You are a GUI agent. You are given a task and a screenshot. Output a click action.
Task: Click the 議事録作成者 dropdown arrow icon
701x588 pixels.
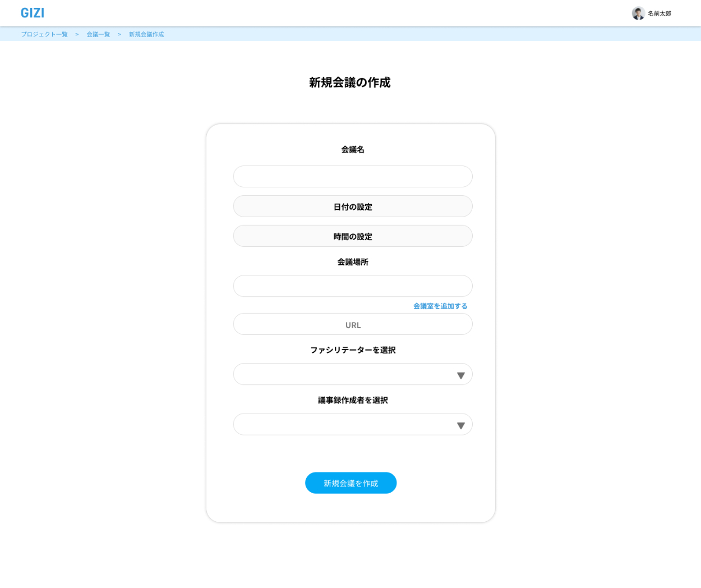[460, 425]
